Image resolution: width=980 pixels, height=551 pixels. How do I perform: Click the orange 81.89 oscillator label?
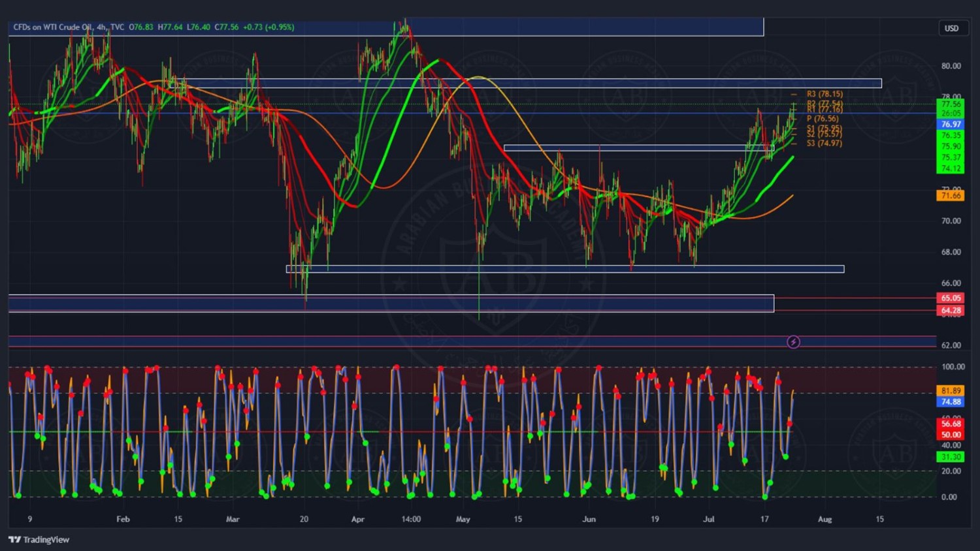click(951, 390)
